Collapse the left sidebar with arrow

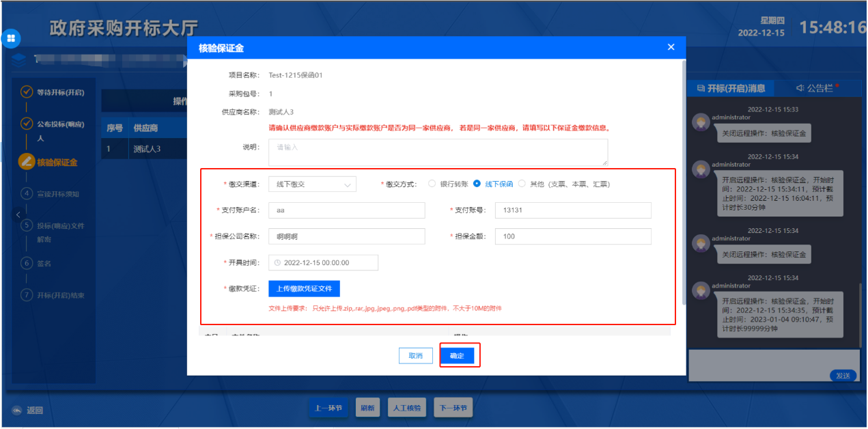[18, 214]
